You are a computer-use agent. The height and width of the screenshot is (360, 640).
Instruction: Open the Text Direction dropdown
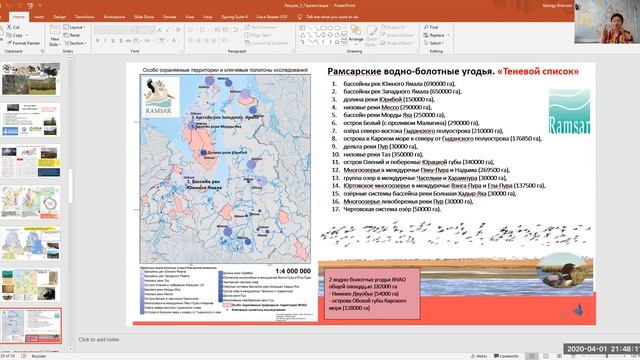[261, 27]
